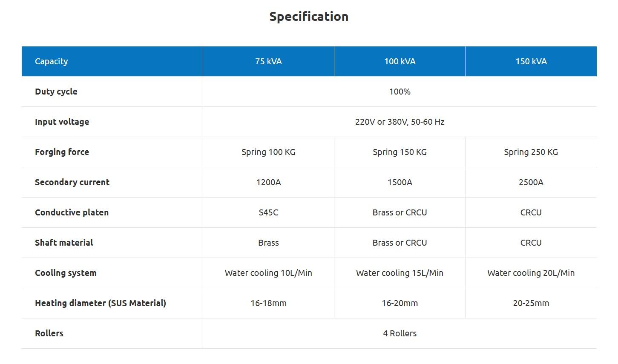Click the 16-18mm heating diameter value

pyautogui.click(x=268, y=303)
